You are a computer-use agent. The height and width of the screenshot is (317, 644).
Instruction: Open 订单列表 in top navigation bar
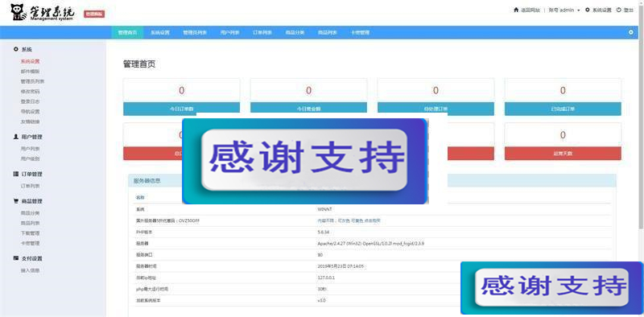262,32
